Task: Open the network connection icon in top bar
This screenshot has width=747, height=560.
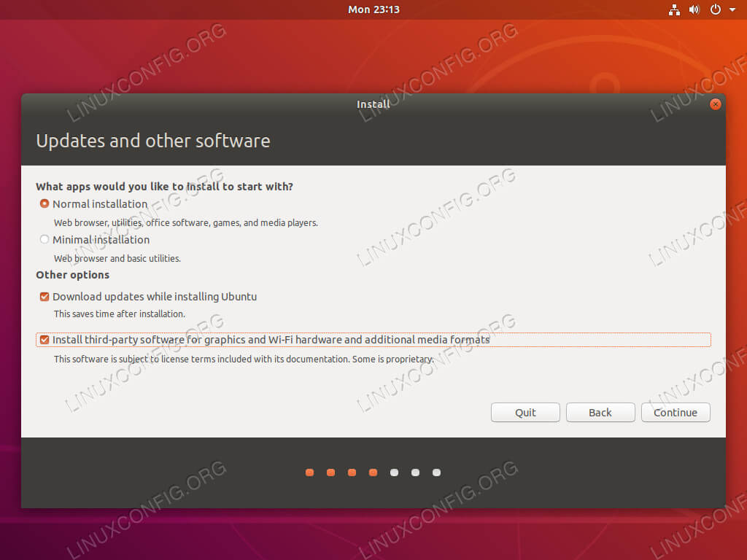Action: click(x=674, y=9)
